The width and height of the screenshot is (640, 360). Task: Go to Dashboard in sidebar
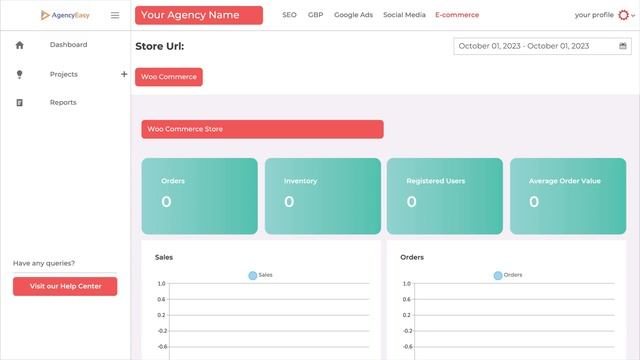pos(69,44)
